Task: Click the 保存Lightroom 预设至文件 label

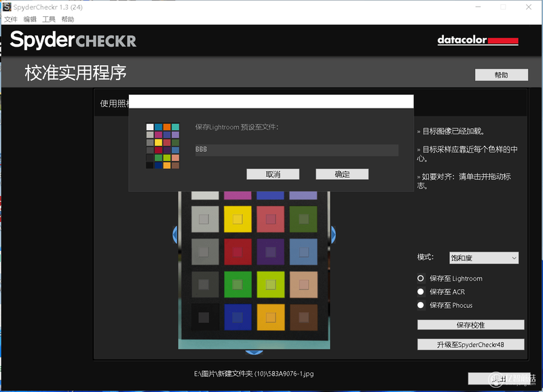Action: point(236,127)
